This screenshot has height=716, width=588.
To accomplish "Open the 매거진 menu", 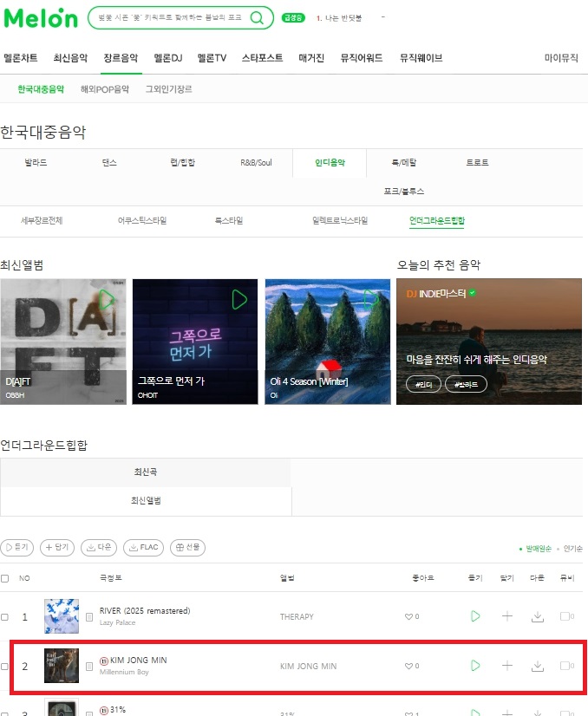I will [x=311, y=58].
